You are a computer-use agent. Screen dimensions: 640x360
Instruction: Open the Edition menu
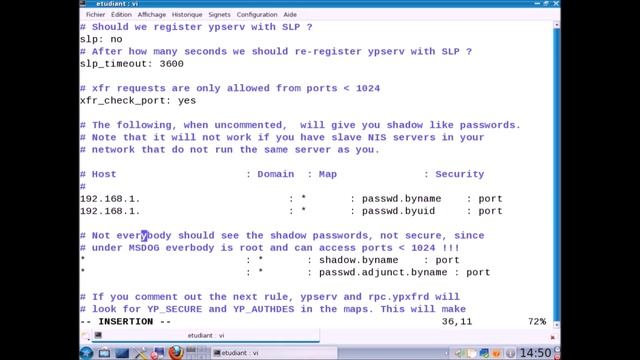[x=121, y=15]
